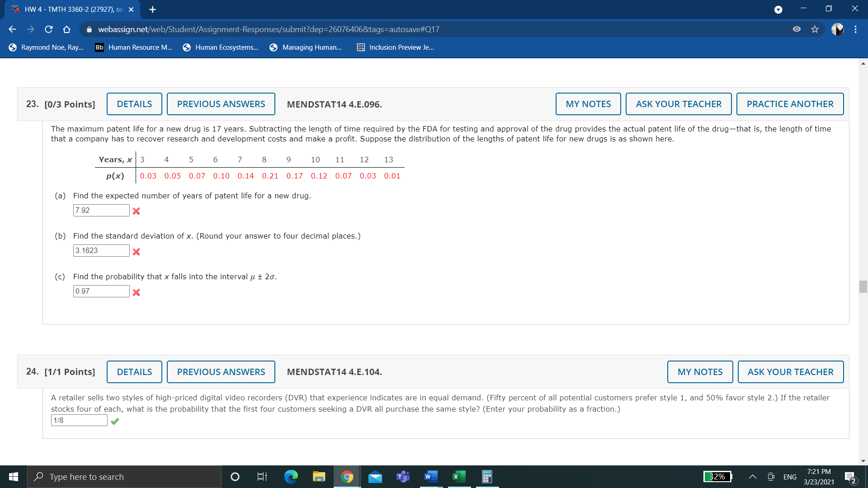This screenshot has width=868, height=488.
Task: Click DETAILS for question 23
Action: (134, 103)
